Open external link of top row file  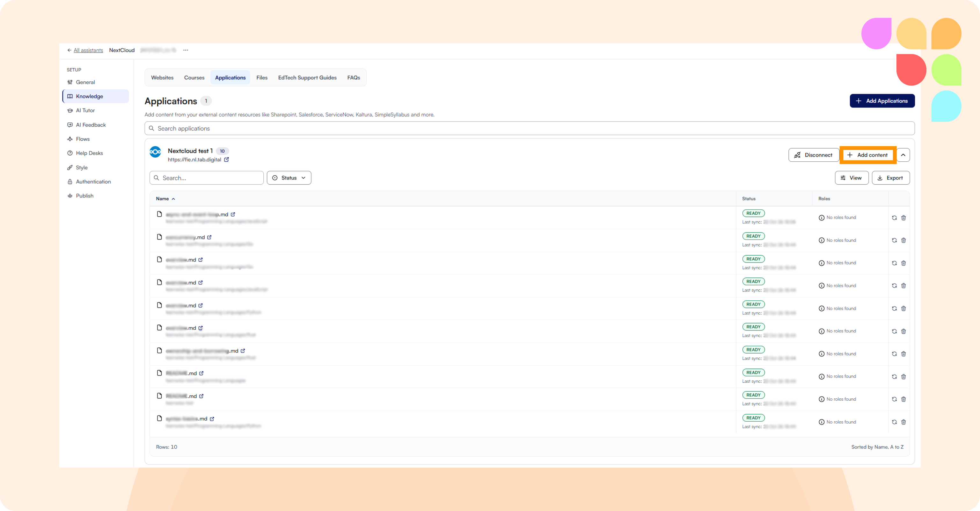pyautogui.click(x=233, y=214)
